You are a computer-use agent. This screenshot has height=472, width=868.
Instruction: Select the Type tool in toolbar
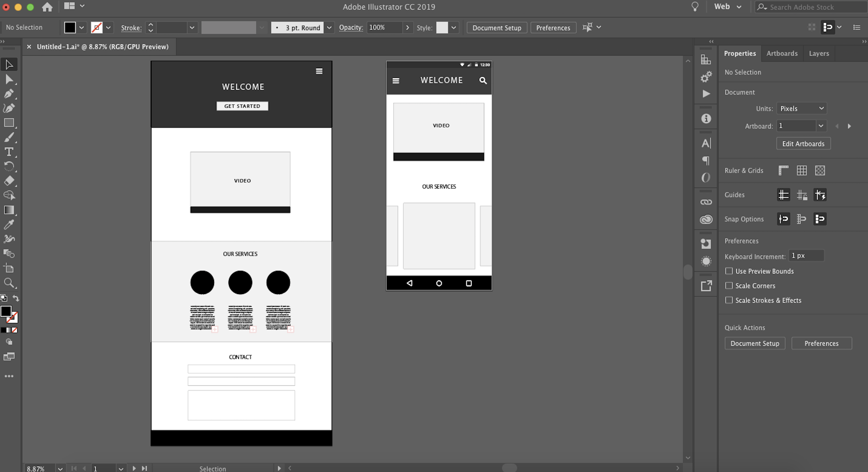tap(9, 152)
